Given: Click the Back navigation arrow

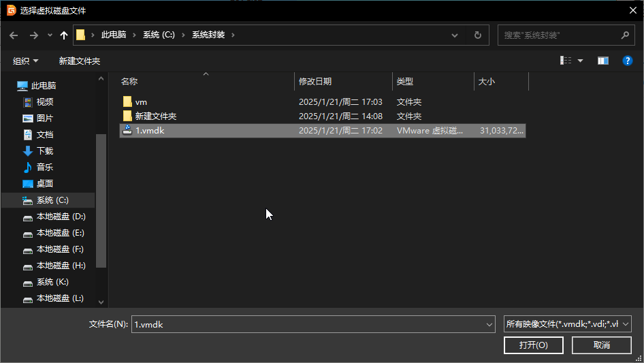Looking at the screenshot, I should (14, 35).
